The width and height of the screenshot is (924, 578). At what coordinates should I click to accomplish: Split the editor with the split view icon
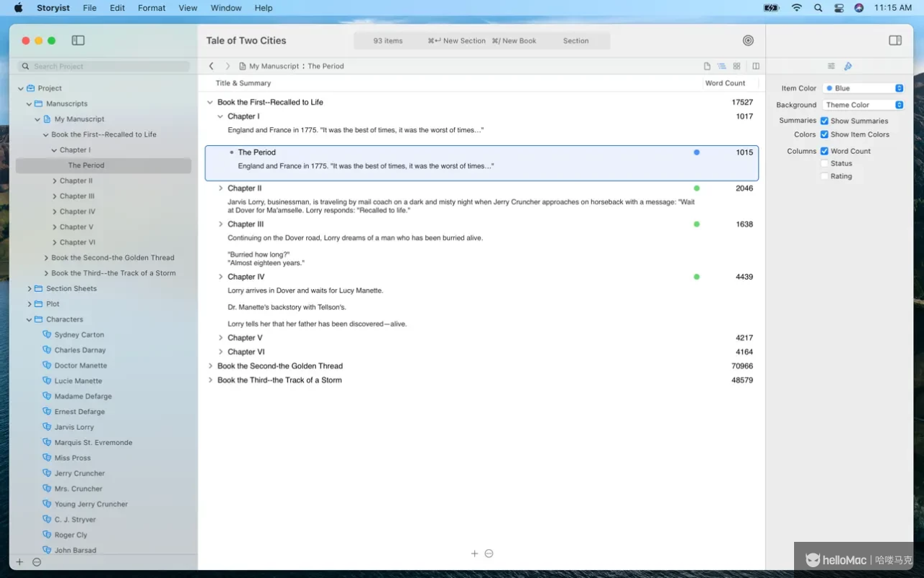click(x=756, y=66)
